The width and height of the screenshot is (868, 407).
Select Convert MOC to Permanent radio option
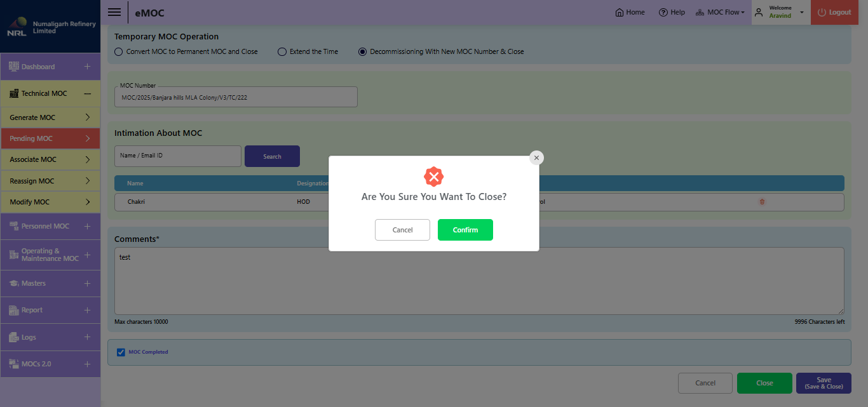tap(118, 51)
